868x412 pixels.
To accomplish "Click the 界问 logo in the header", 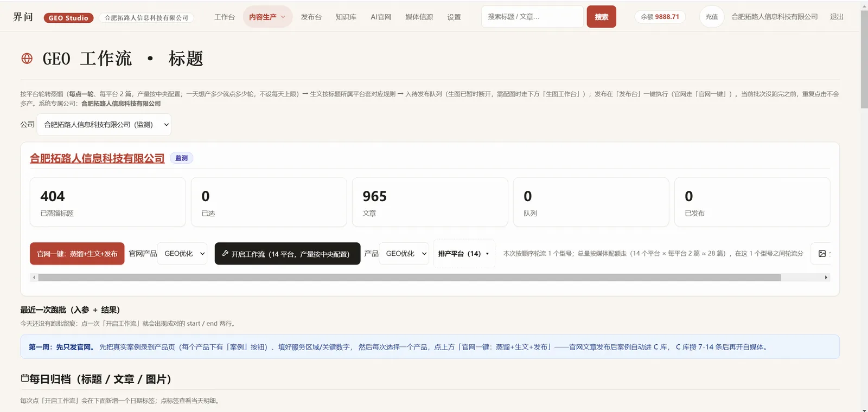I will 23,17.
